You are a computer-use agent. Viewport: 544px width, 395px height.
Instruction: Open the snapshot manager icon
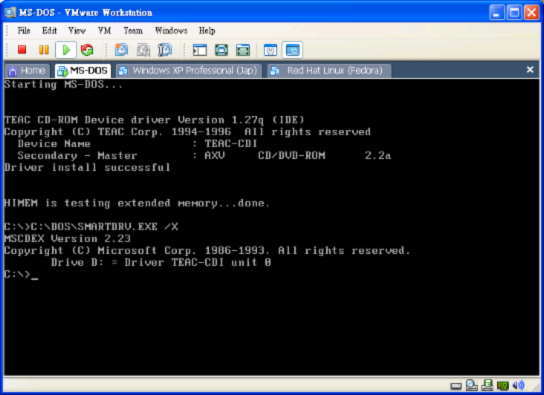pyautogui.click(x=165, y=50)
